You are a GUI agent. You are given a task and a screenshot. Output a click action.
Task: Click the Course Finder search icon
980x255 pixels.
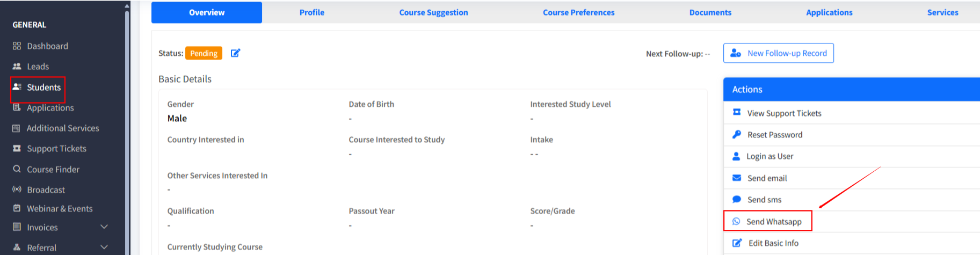pos(17,169)
